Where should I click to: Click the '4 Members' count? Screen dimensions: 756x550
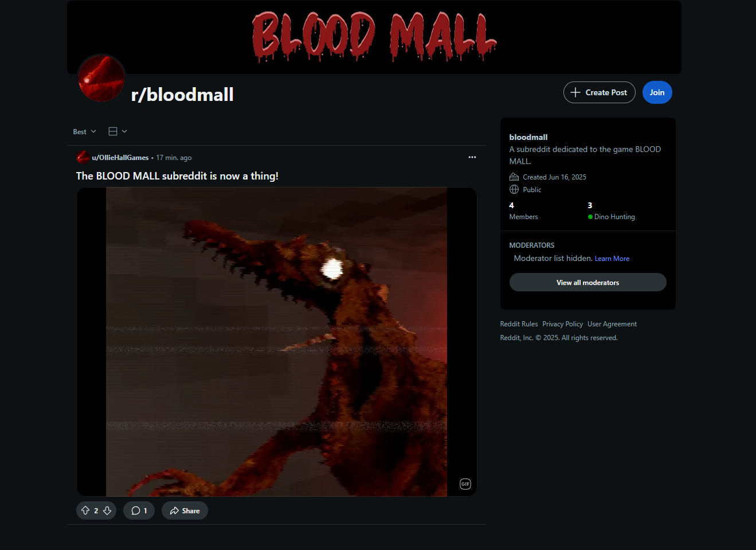(x=523, y=211)
